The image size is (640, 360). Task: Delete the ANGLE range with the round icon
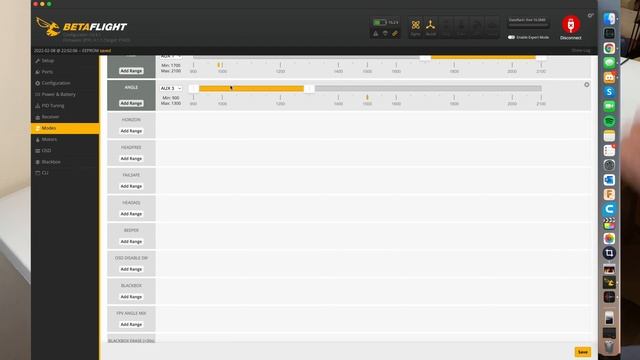point(587,85)
